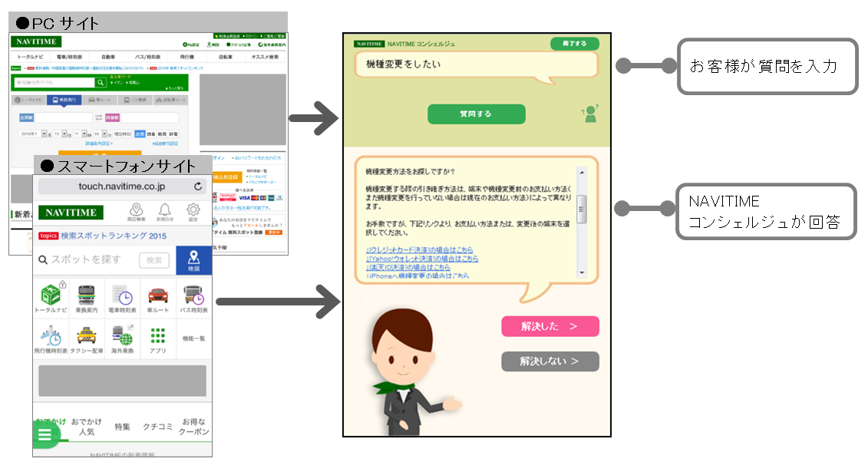
Task: Select the 到着 time option on PC site
Action: point(151,134)
